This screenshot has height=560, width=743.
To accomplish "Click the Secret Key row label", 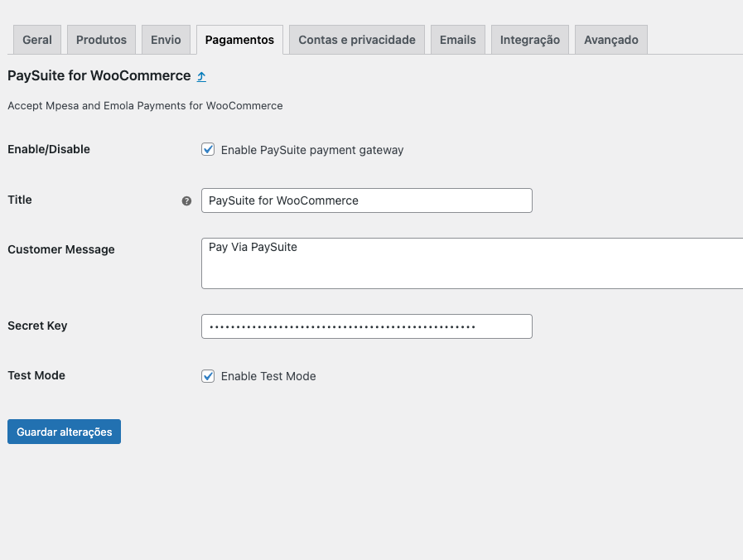I will (37, 326).
